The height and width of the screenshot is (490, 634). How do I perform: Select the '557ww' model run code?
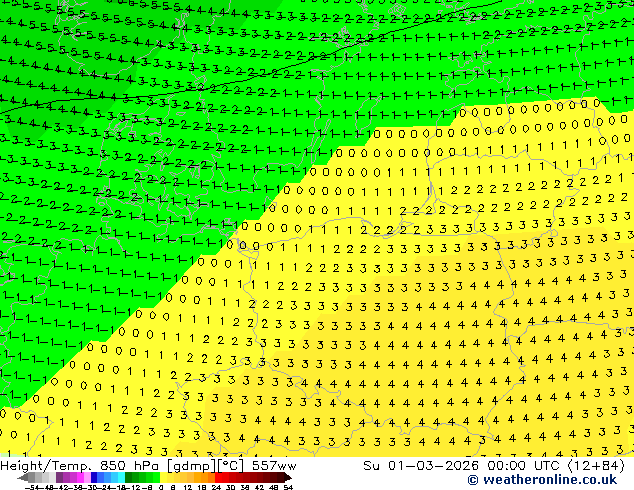click(274, 466)
